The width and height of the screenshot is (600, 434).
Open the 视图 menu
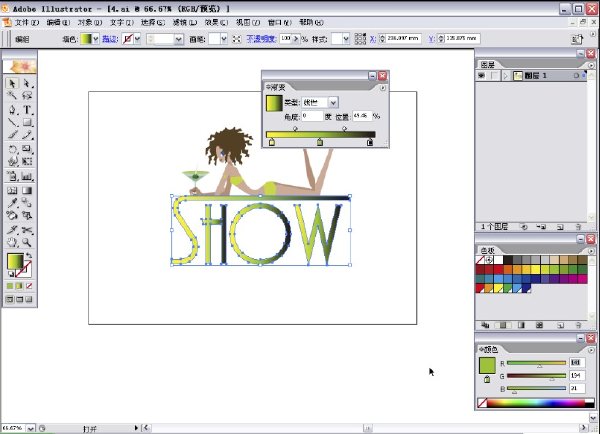click(x=248, y=23)
